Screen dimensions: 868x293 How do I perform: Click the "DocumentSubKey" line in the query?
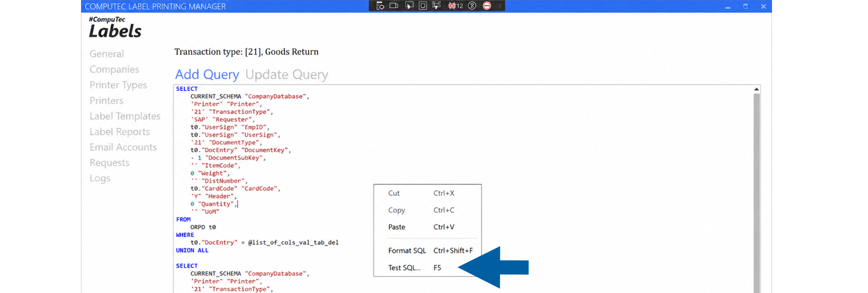228,158
